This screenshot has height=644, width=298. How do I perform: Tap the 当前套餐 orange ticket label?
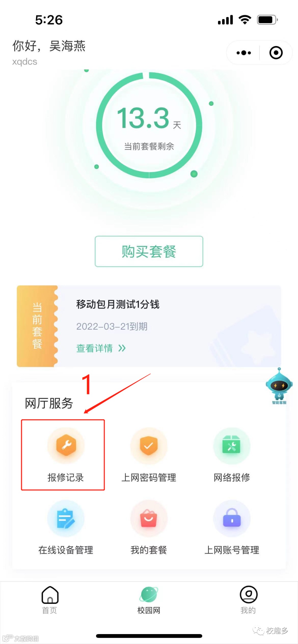pyautogui.click(x=37, y=326)
